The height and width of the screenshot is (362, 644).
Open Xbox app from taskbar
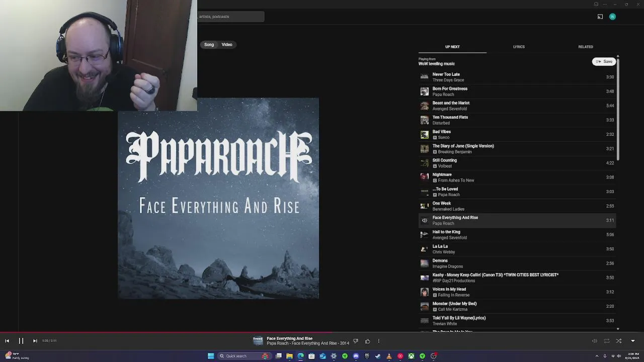(x=411, y=356)
